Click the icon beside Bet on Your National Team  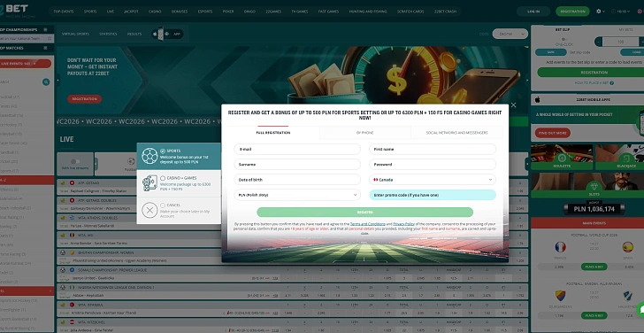50,39
